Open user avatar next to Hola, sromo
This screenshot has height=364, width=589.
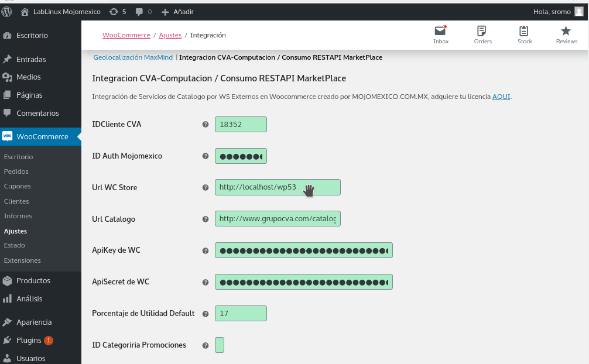(579, 12)
